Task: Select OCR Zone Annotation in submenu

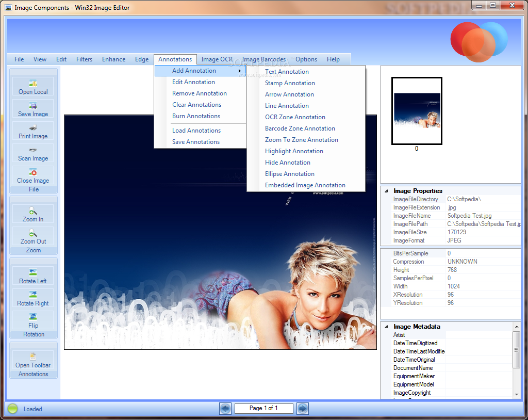Action: click(x=306, y=117)
